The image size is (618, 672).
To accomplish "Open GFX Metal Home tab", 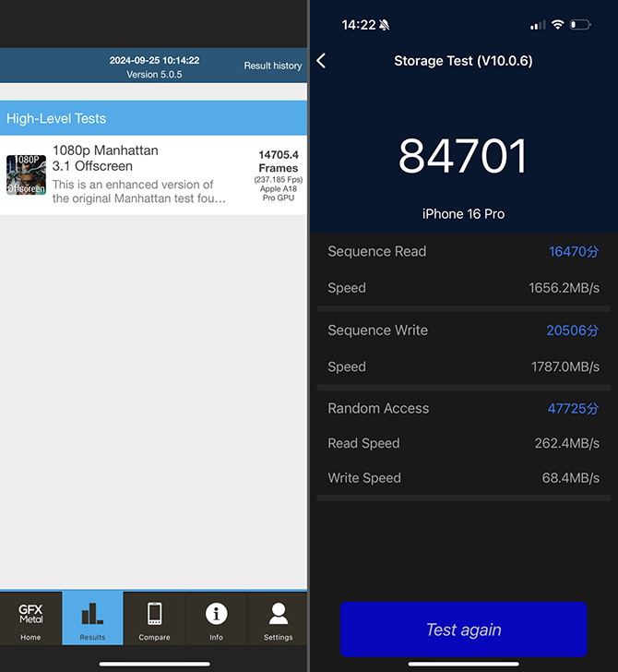I will click(x=30, y=618).
